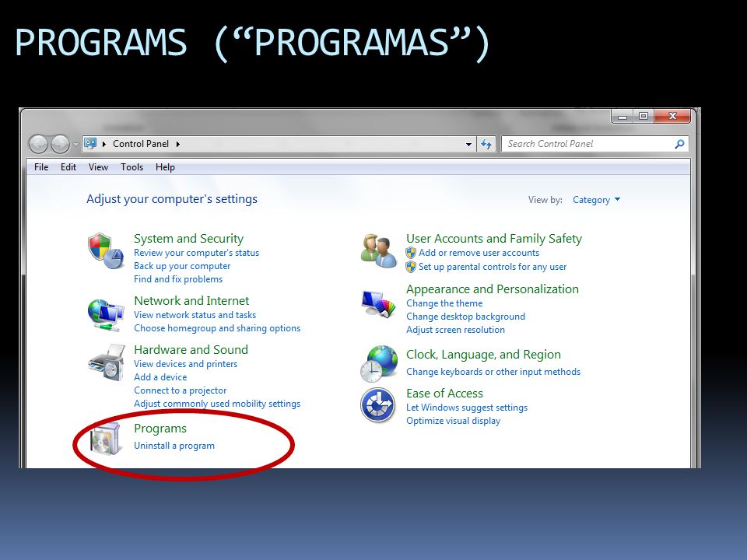This screenshot has height=560, width=747.
Task: Click Change desktop background
Action: pos(466,317)
